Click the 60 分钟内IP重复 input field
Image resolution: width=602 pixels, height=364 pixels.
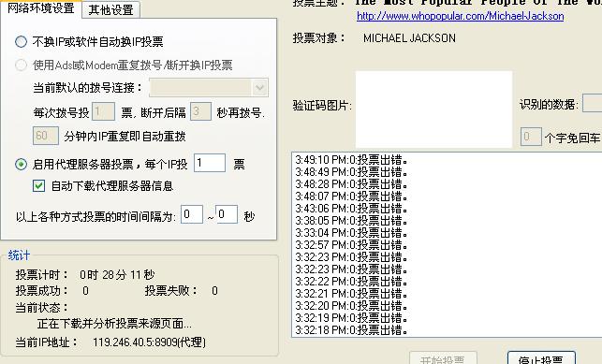point(46,136)
